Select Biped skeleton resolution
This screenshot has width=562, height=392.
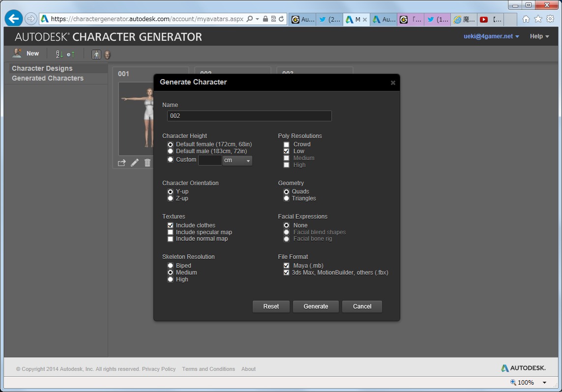(170, 266)
